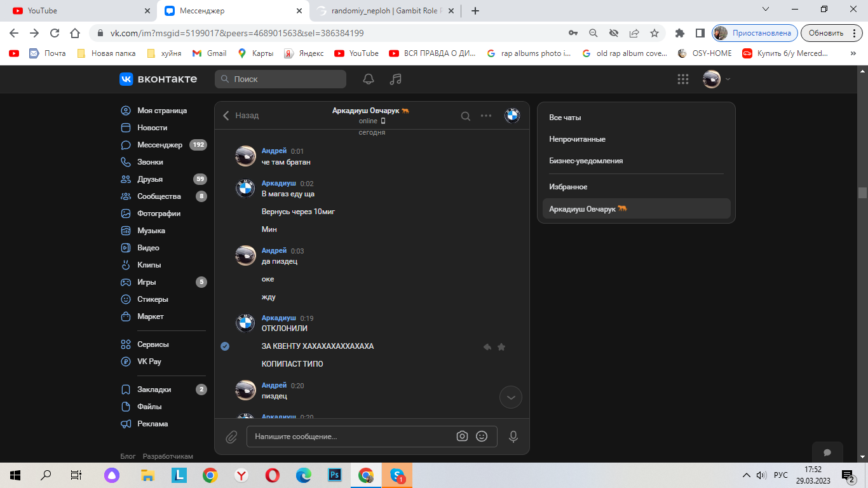Reply to the ЗА КВЕНТУ message

pos(487,347)
